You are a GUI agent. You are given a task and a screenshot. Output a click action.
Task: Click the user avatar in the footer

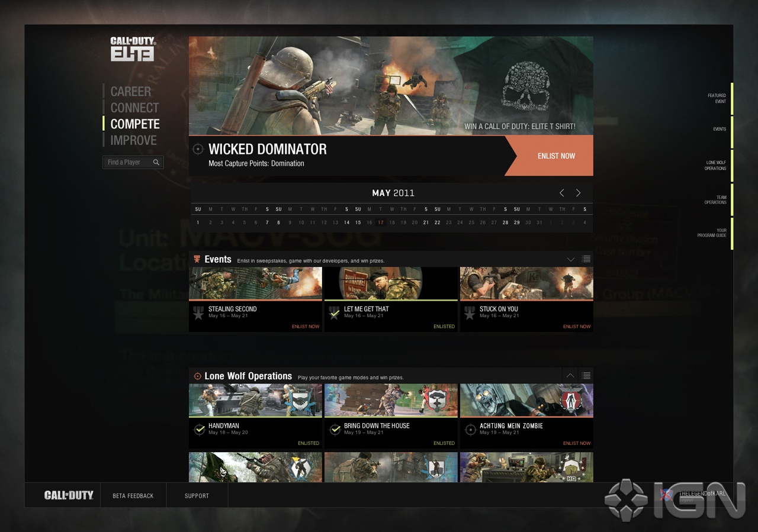pos(667,495)
